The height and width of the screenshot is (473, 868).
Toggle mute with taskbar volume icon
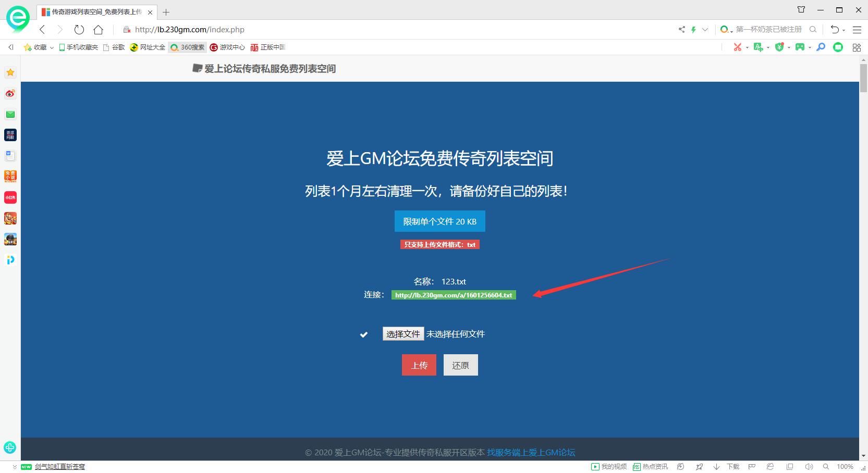pos(809,466)
